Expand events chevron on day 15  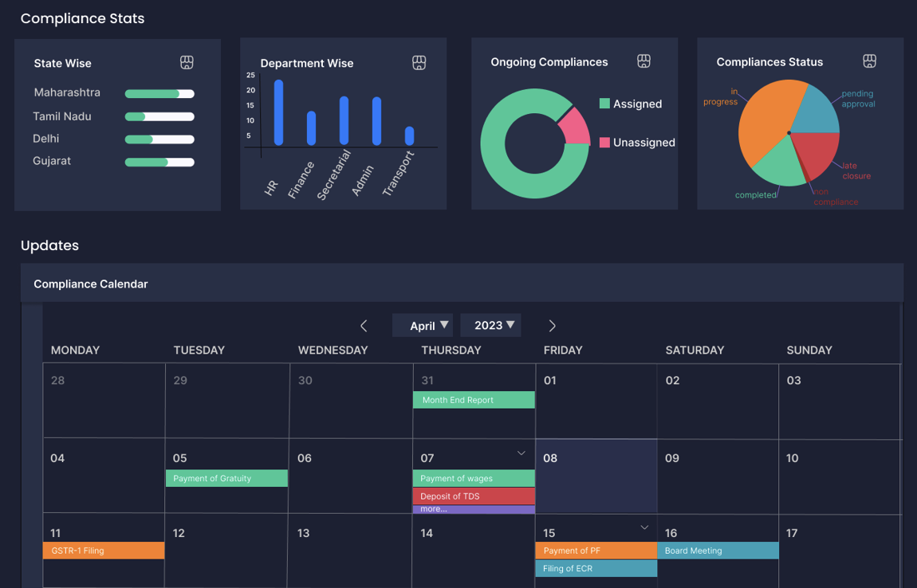644,527
